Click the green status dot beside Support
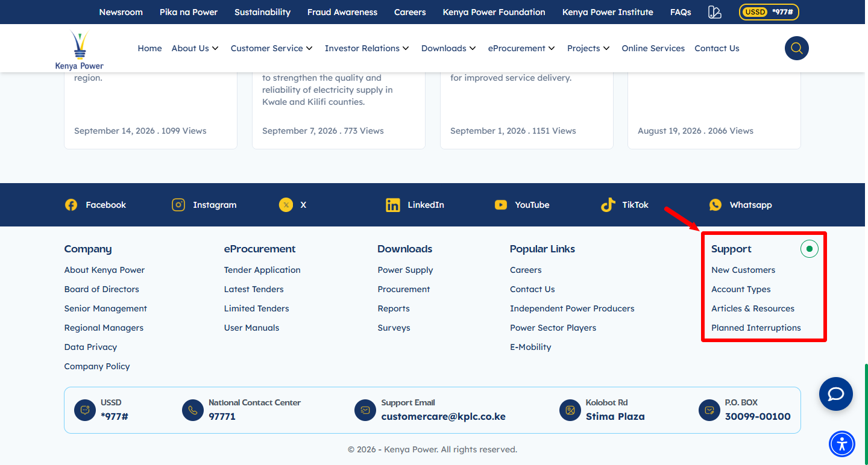 (810, 249)
